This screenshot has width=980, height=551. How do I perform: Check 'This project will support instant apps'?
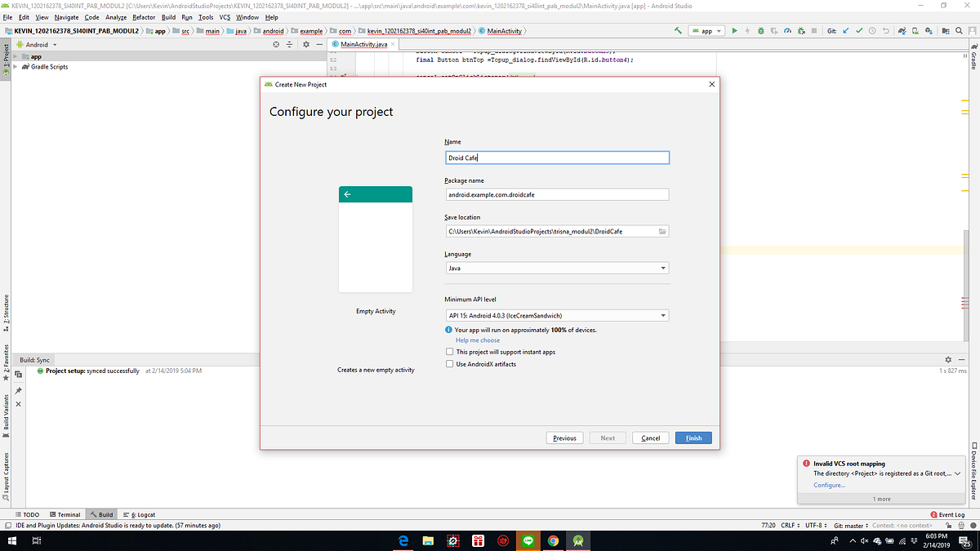(x=449, y=351)
